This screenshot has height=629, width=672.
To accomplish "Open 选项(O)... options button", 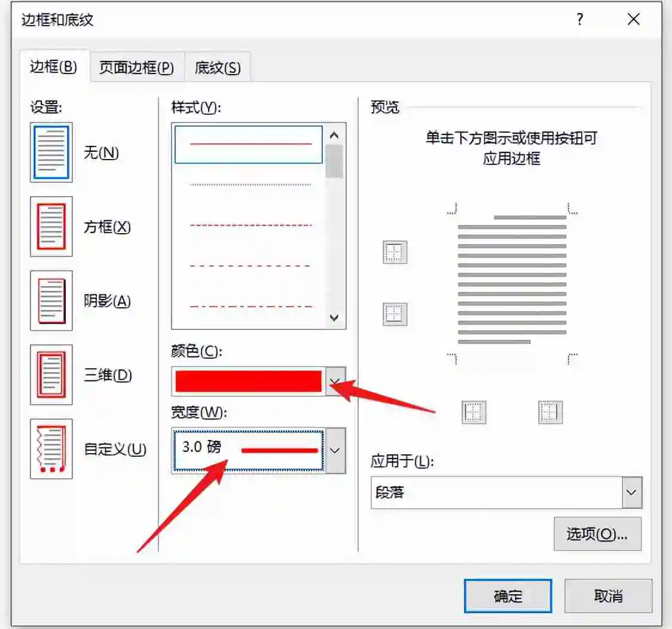I will coord(597,534).
